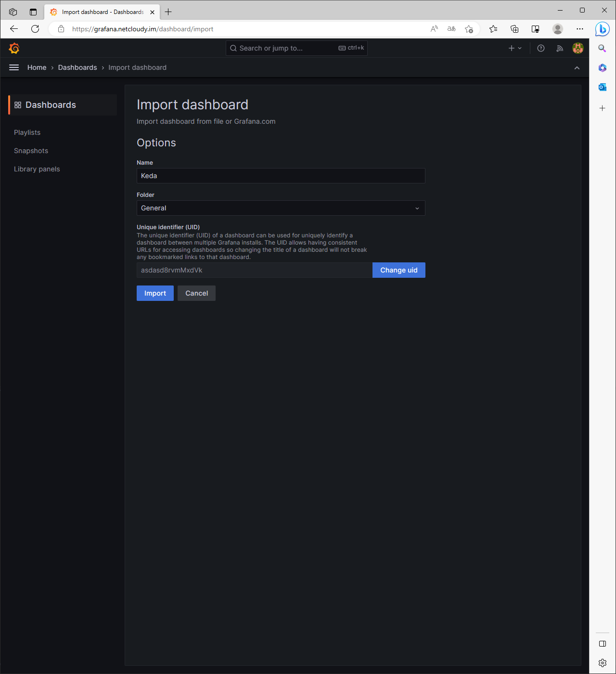Screen dimensions: 616x674
Task: Open the help question mark icon
Action: (x=541, y=48)
